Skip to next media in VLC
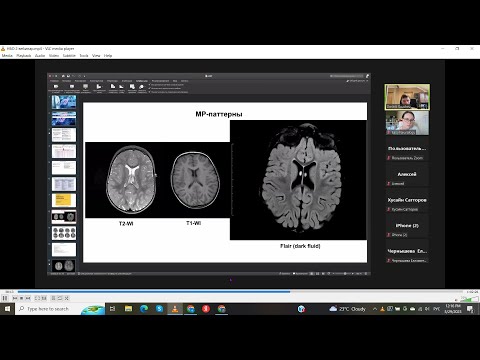Image resolution: width=480 pixels, height=360 pixels. 28,298
